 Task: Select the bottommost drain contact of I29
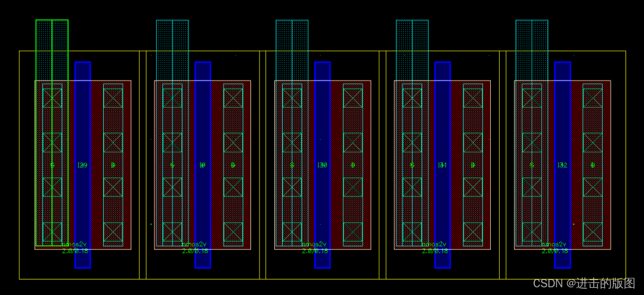pos(113,232)
